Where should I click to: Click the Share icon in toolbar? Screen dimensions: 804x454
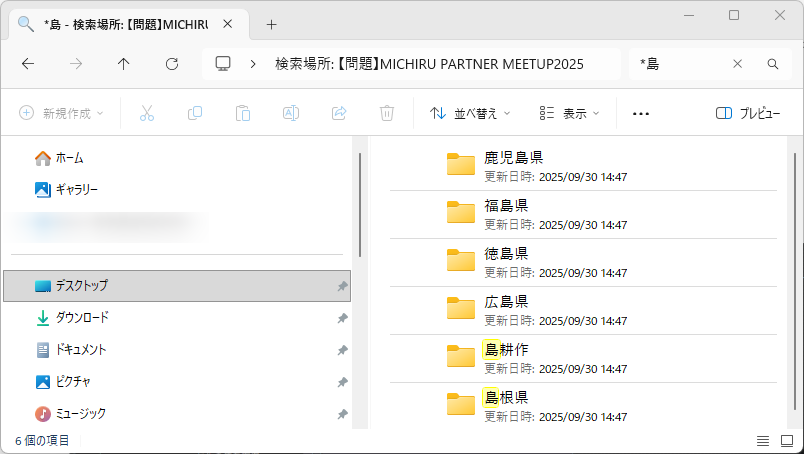coord(339,113)
